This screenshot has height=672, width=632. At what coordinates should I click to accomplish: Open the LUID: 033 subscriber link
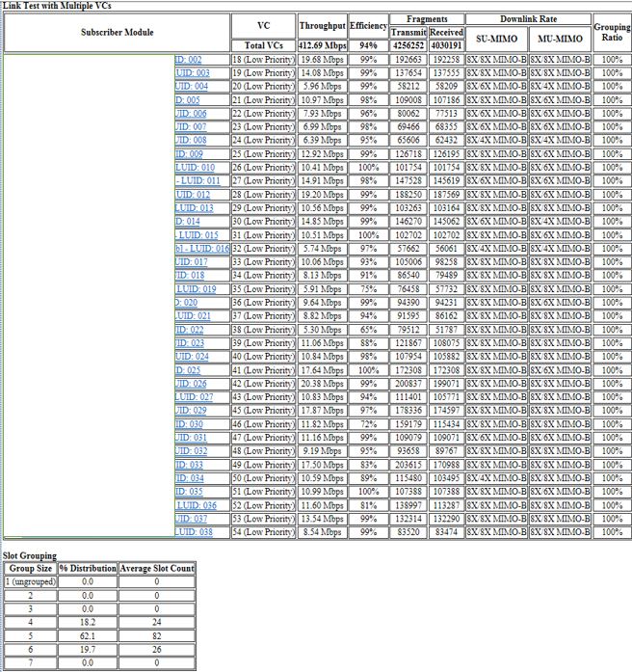click(189, 464)
